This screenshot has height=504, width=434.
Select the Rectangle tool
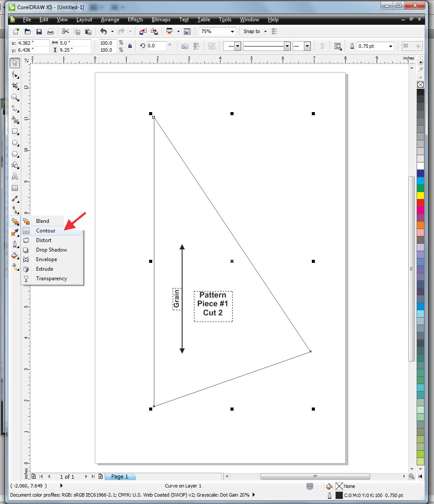[15, 132]
